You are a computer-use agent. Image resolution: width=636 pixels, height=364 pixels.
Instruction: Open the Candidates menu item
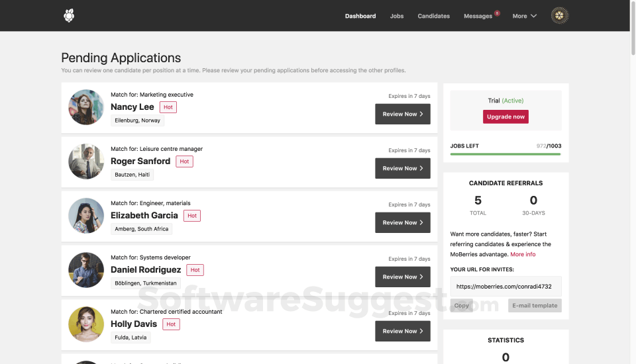433,16
